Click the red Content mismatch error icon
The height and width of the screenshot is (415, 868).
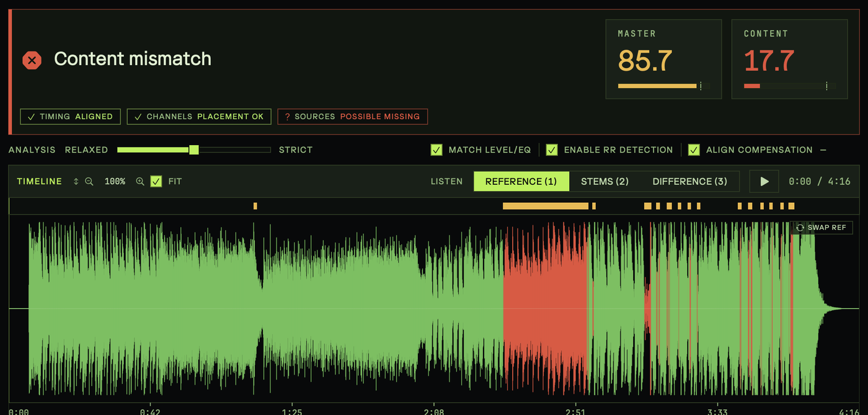(x=32, y=60)
